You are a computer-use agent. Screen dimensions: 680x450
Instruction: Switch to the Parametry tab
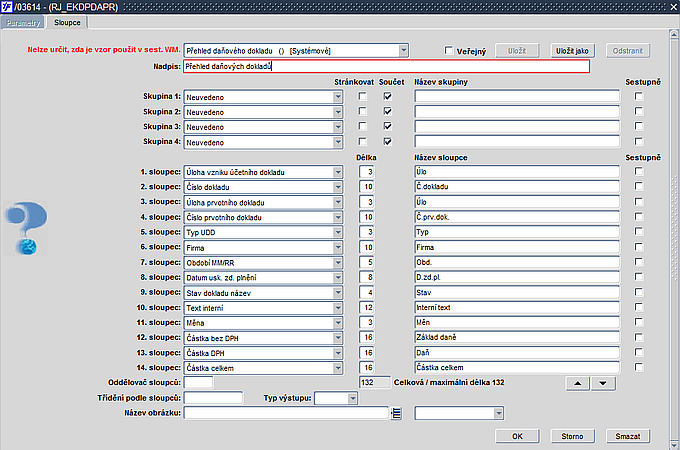coord(21,20)
